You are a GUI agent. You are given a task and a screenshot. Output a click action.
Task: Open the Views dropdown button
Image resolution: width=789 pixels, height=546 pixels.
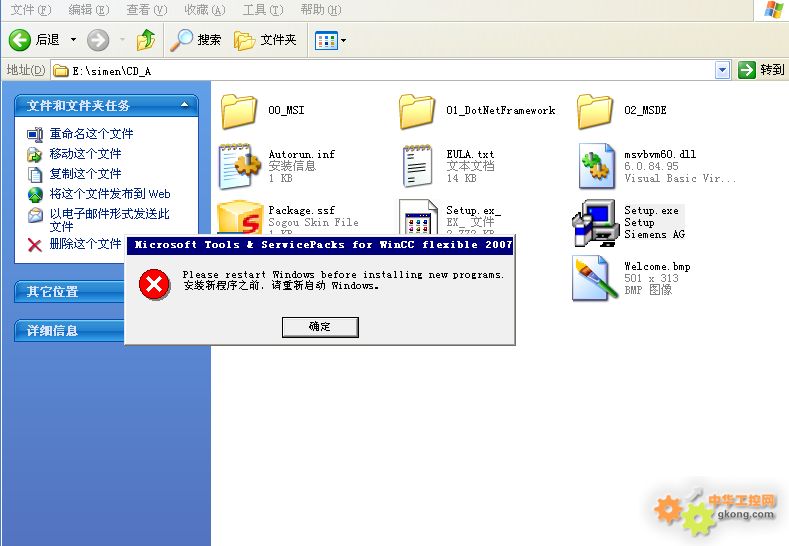[330, 40]
